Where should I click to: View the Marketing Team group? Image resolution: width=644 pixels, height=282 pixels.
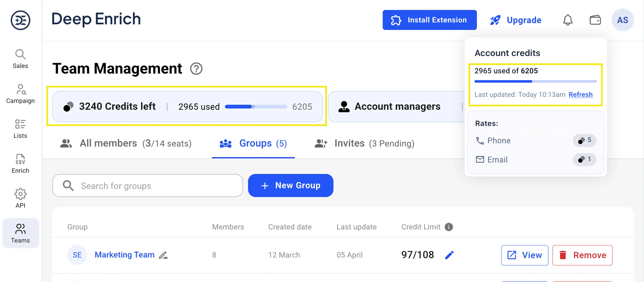(x=525, y=255)
